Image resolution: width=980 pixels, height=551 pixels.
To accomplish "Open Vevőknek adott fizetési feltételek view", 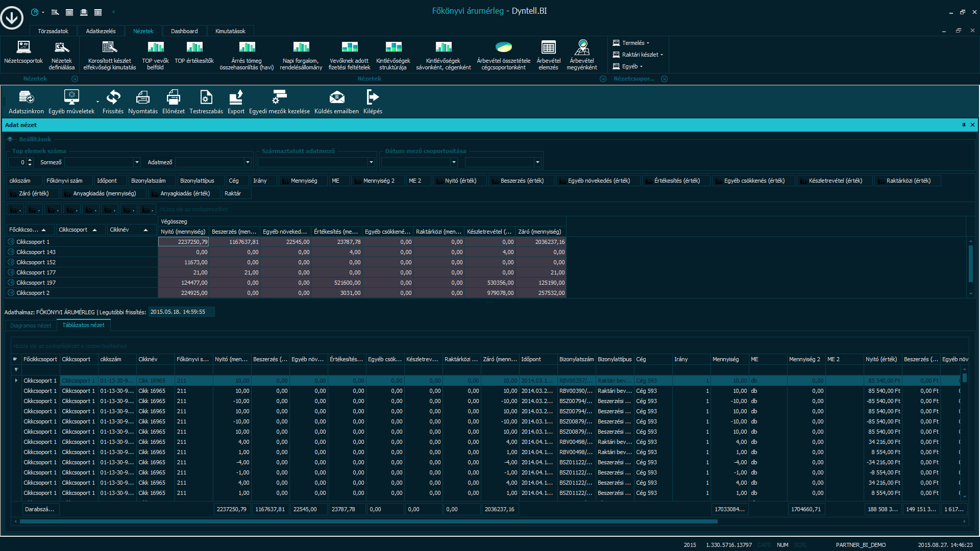I will [x=350, y=55].
